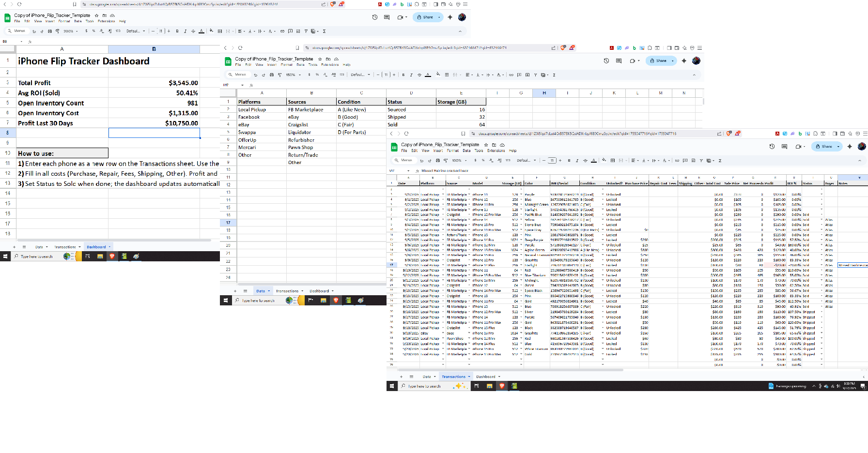Screen dimensions: 868x453
Task: Create a filter in Data window toolbar
Action: [535, 75]
